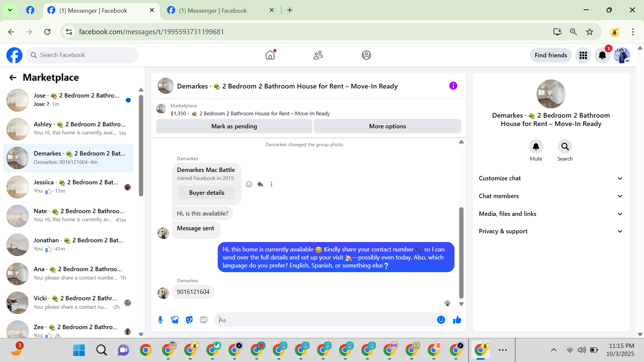Go back from Marketplace chats list
This screenshot has width=644, height=362.
click(13, 78)
